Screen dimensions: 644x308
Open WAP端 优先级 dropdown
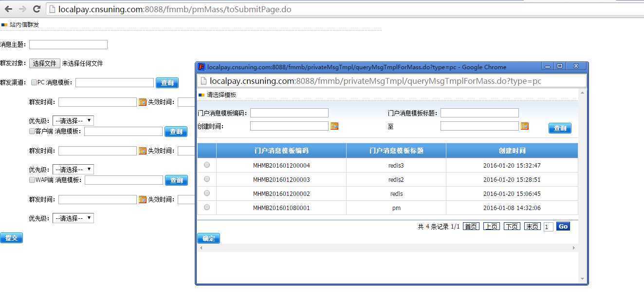pyautogui.click(x=73, y=218)
